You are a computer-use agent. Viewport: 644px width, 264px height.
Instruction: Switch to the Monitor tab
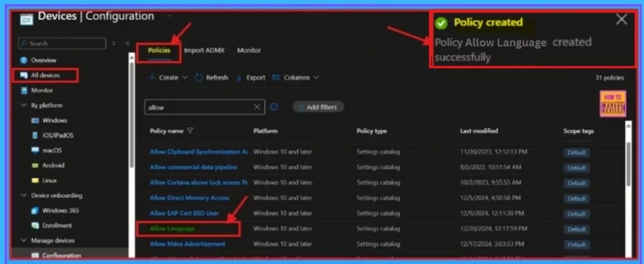tap(249, 50)
